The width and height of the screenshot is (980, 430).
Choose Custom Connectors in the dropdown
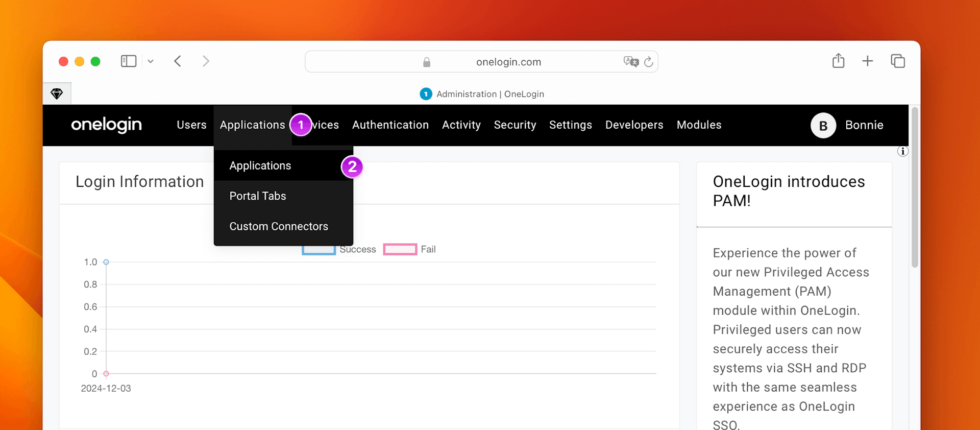(x=283, y=226)
